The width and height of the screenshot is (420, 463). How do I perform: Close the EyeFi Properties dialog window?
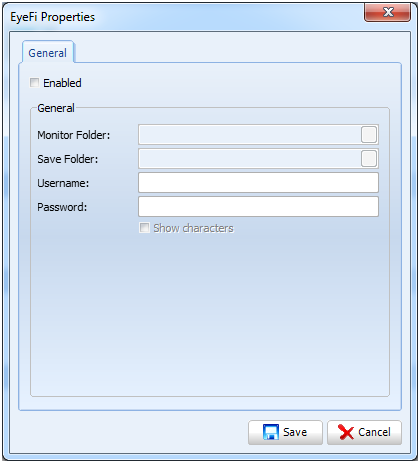click(387, 12)
